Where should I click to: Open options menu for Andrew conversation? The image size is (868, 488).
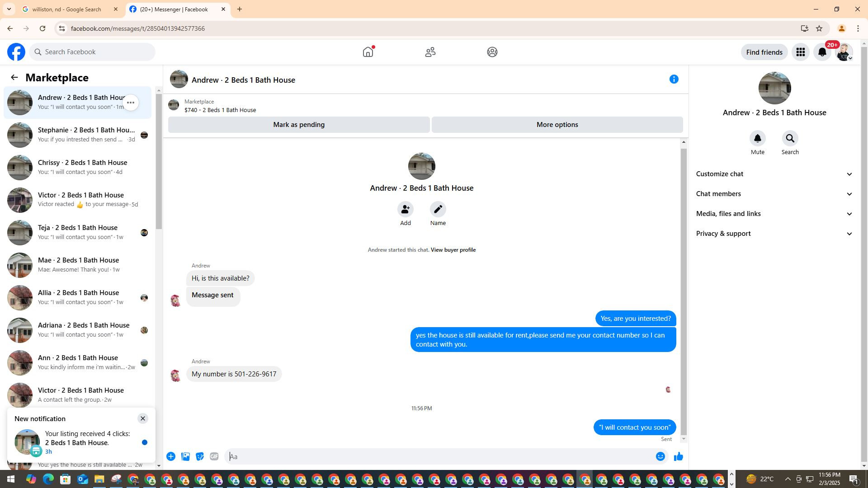pyautogui.click(x=131, y=103)
